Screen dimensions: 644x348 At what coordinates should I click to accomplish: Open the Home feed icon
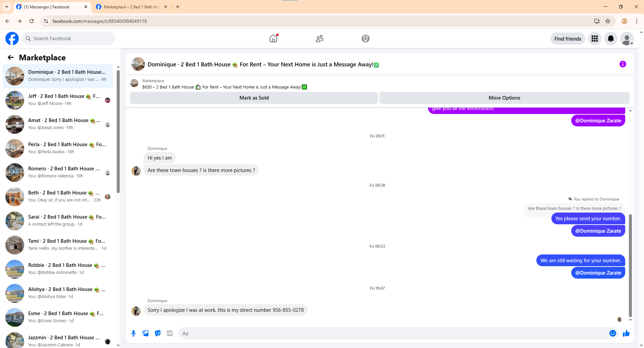pyautogui.click(x=273, y=39)
